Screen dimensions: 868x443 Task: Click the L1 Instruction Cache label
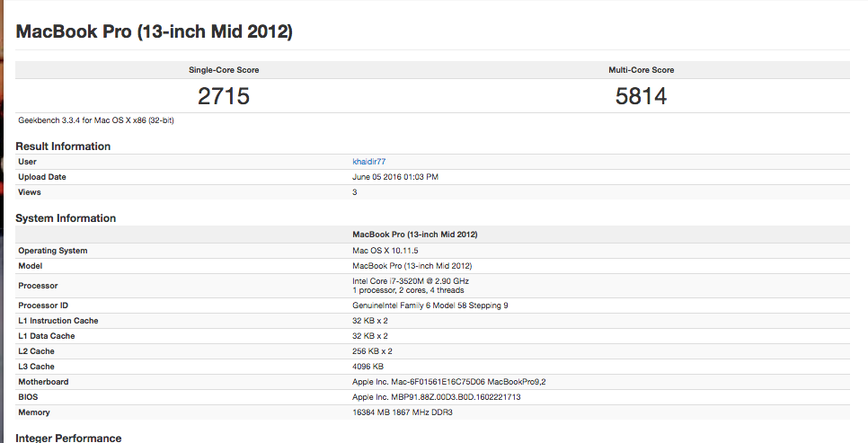coord(58,321)
